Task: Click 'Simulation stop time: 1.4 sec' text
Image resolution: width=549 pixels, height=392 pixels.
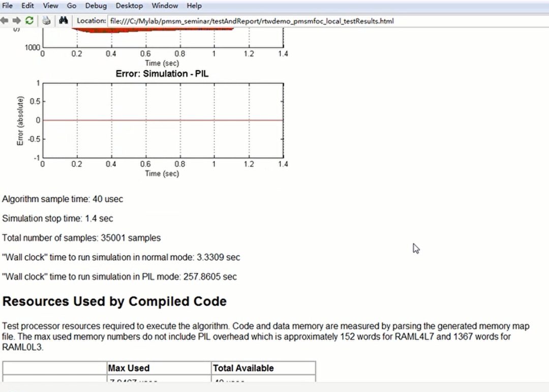Action: [x=57, y=218]
